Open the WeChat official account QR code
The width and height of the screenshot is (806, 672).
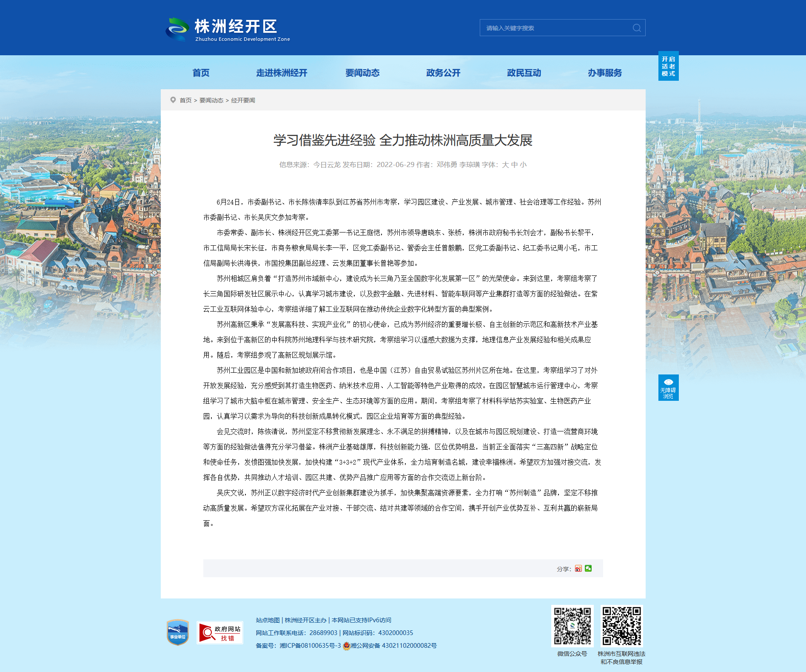[572, 626]
